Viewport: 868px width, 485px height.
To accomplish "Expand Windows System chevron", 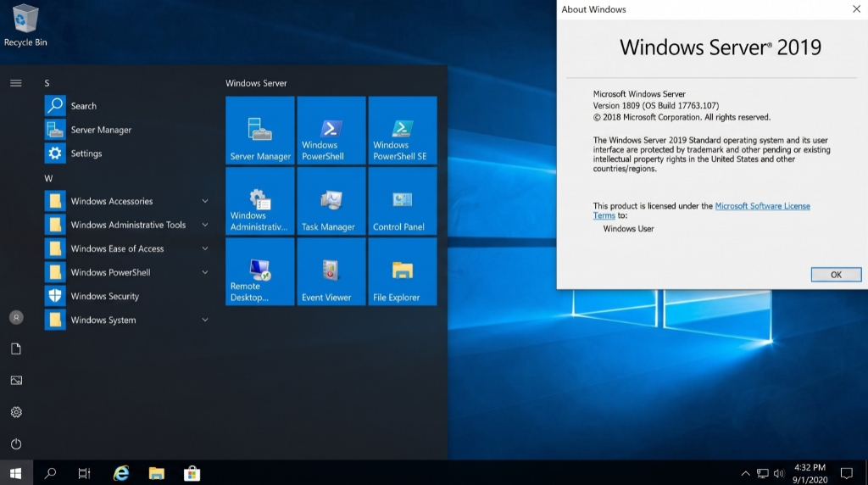I will 205,320.
